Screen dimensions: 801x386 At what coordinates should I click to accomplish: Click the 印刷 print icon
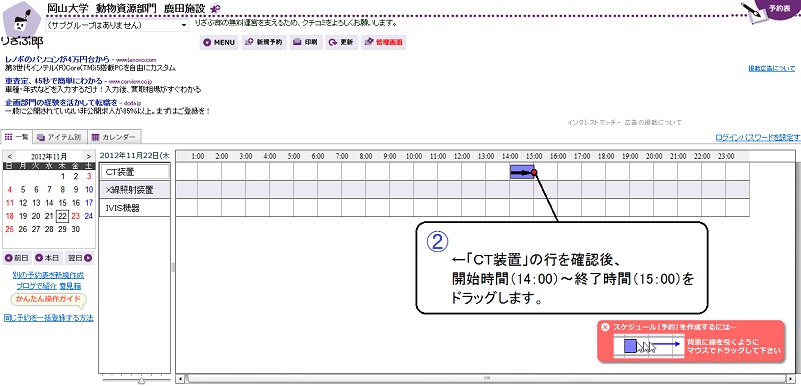[307, 42]
